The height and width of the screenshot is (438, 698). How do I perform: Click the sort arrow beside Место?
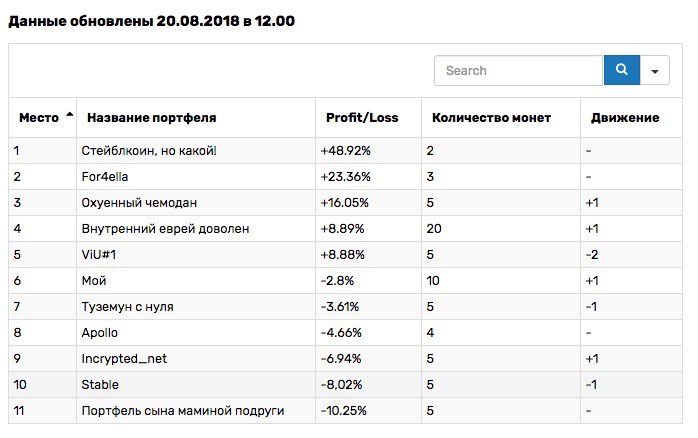[69, 114]
